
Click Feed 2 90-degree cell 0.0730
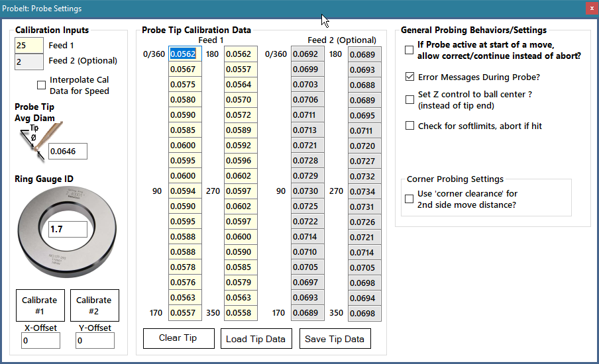click(x=308, y=191)
